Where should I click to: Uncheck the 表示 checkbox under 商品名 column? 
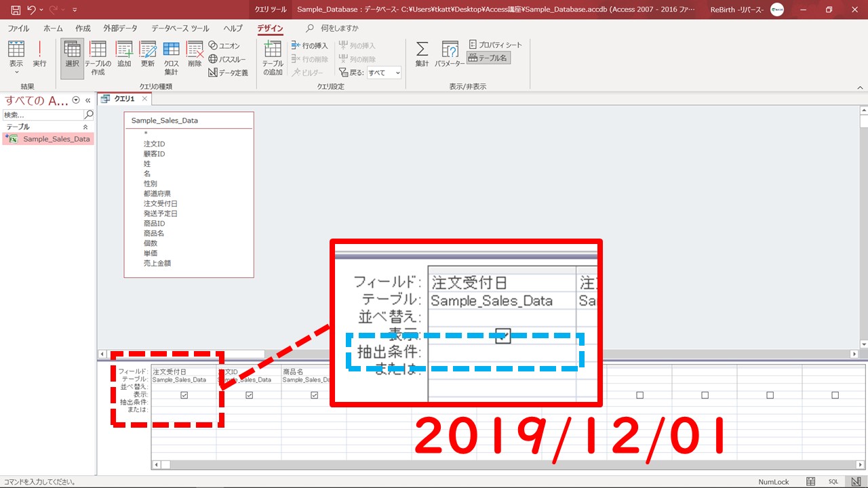pos(314,395)
